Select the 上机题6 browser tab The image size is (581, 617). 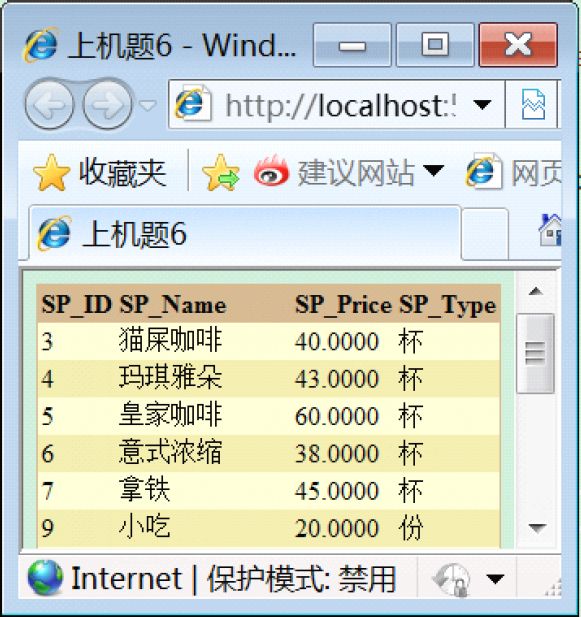tap(244, 233)
